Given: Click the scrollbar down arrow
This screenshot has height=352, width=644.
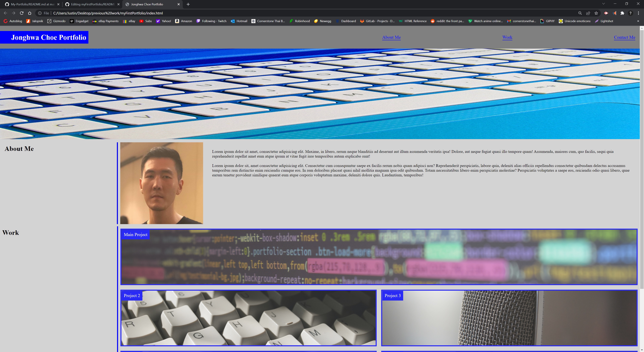Looking at the screenshot, I should tap(642, 350).
